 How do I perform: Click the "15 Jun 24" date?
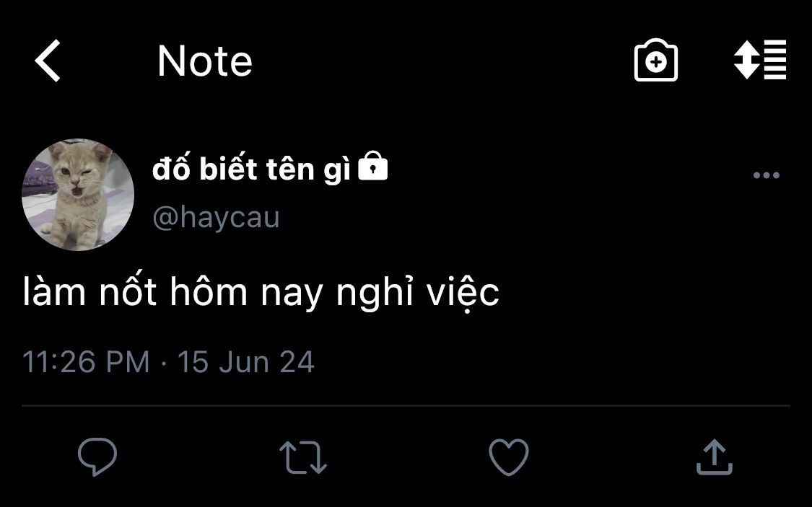(245, 361)
